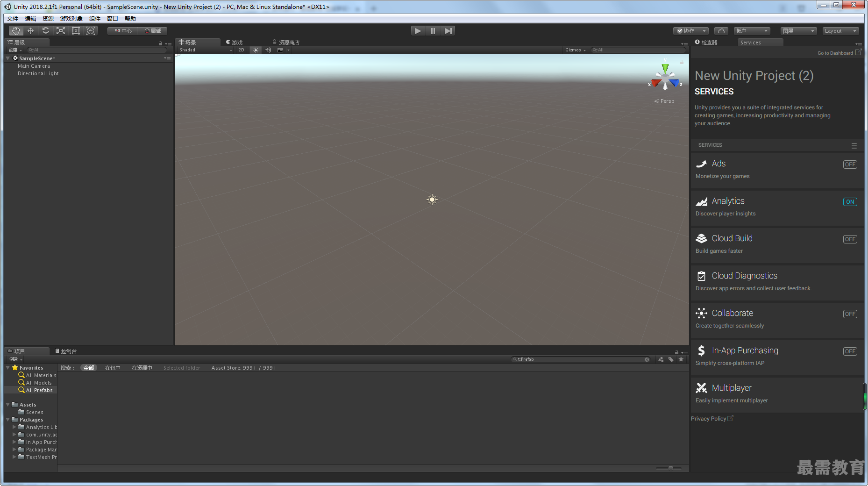This screenshot has width=868, height=486.
Task: Expand the TextMesh Pro package folder
Action: [x=14, y=457]
